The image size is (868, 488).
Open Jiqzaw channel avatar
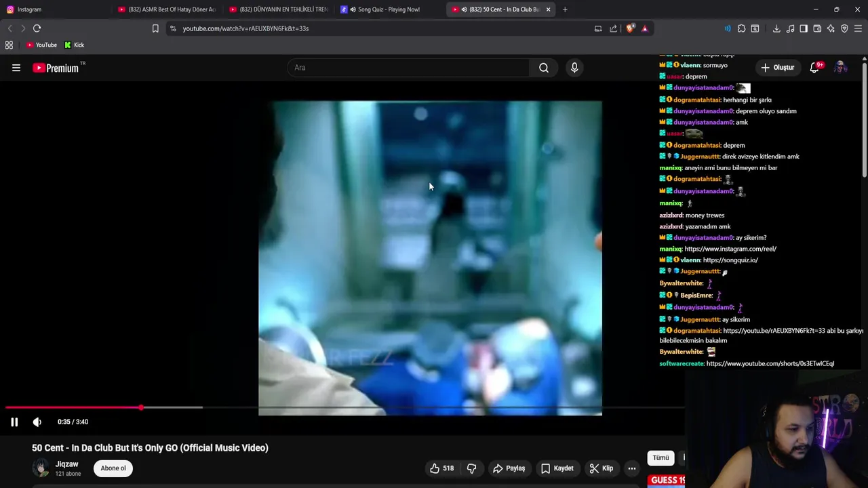(41, 468)
